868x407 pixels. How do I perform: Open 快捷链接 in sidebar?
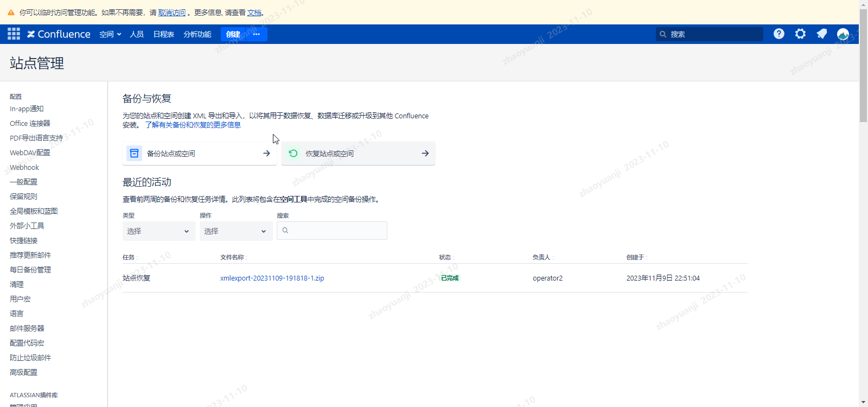tap(24, 241)
